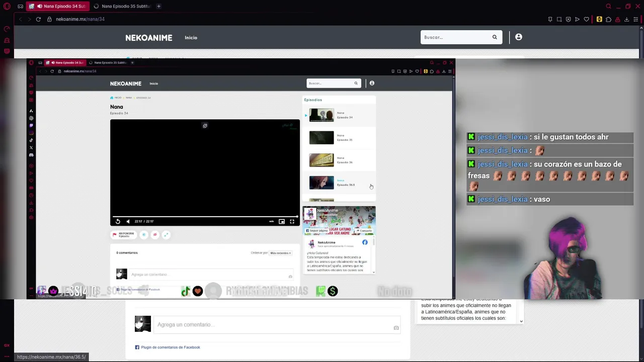This screenshot has width=644, height=362.
Task: Open a new tab in outer window
Action: (x=158, y=7)
